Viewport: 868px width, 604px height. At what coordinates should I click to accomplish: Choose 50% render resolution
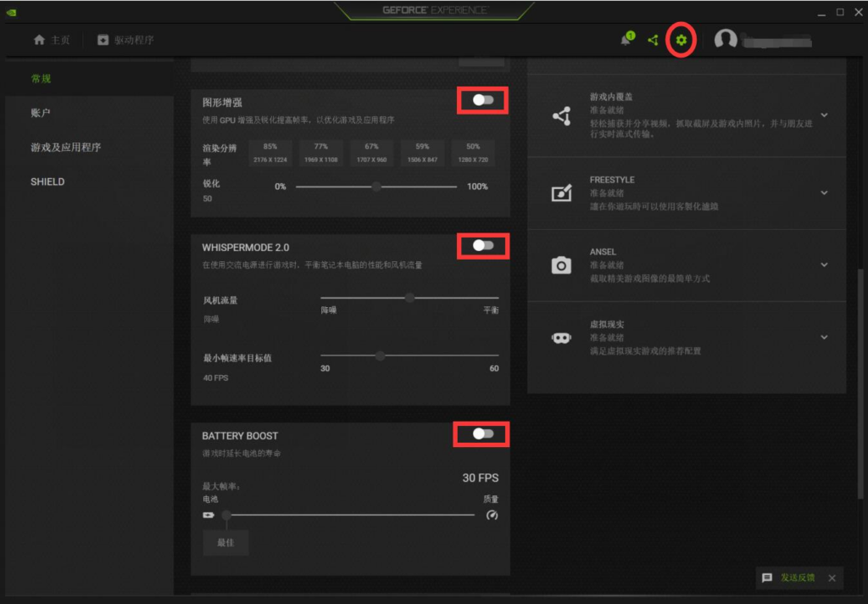click(473, 153)
